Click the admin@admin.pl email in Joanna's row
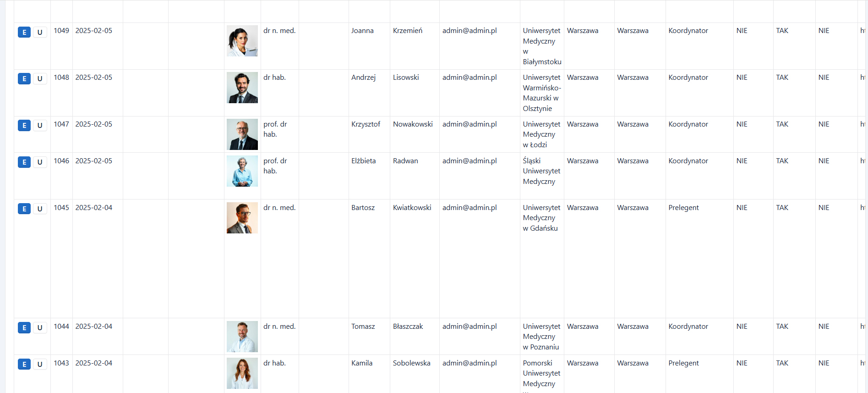This screenshot has width=868, height=393. [x=469, y=31]
